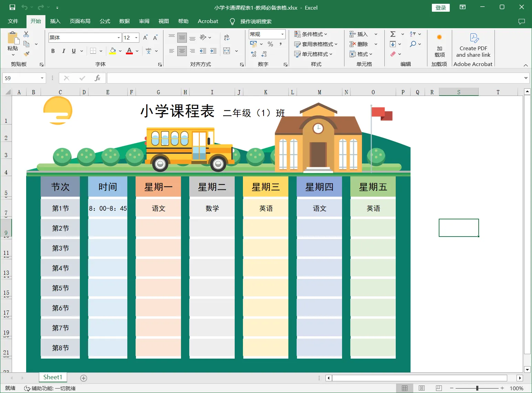Screen dimensions: 532x393
Task: Click the Comma Style icon
Action: point(280,44)
